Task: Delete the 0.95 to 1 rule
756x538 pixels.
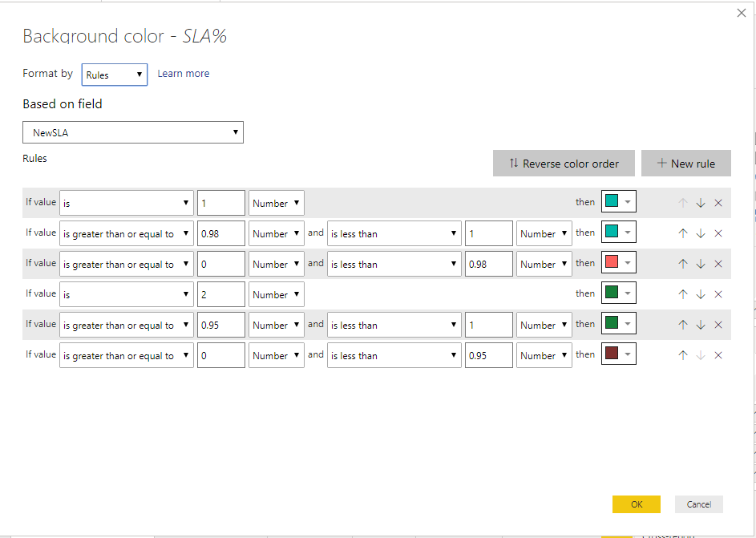Action: [718, 325]
